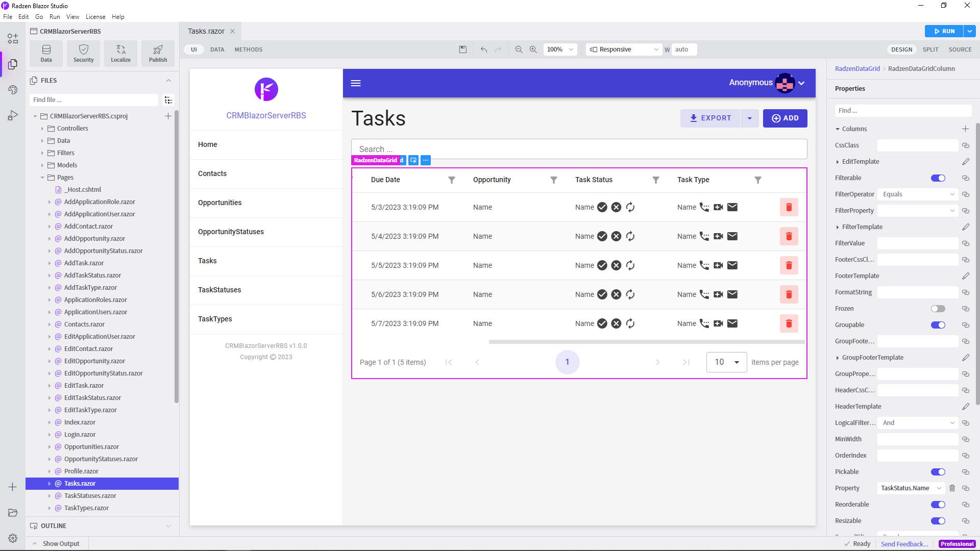
Task: Click delete trash button in first row
Action: point(788,207)
